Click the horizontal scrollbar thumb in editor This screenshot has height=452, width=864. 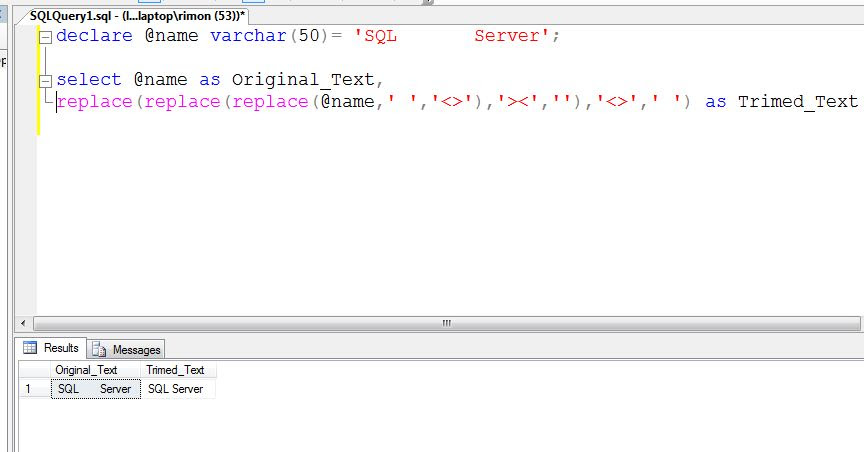click(x=446, y=323)
